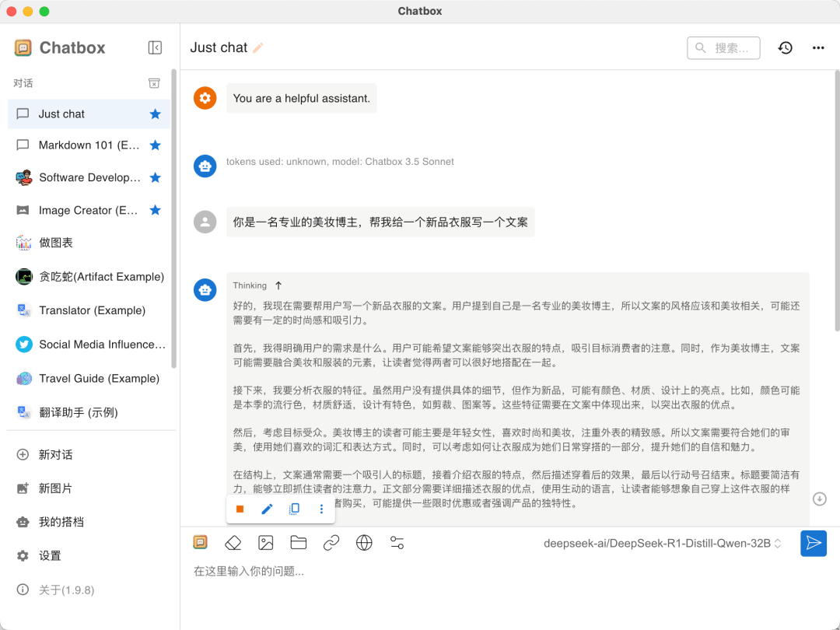Image resolution: width=840 pixels, height=630 pixels.
Task: Copy the message with the copy icon
Action: [294, 509]
